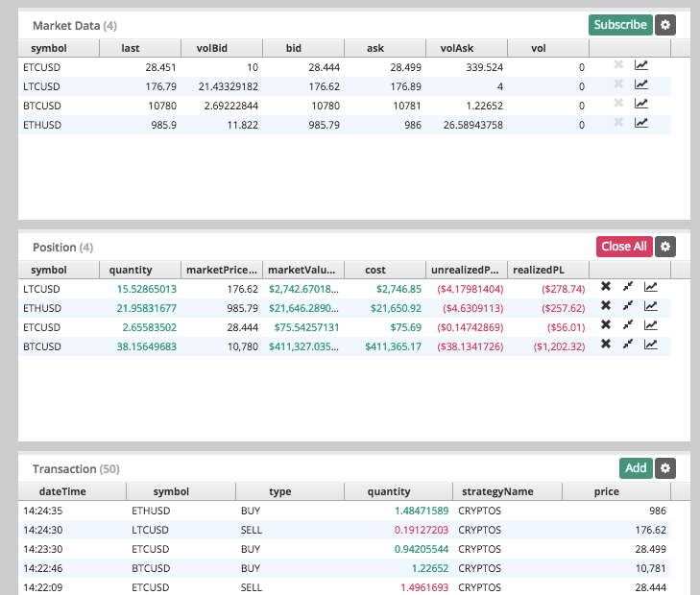Viewport: 700px width, 595px height.
Task: Open Transaction panel settings gear
Action: (x=666, y=468)
